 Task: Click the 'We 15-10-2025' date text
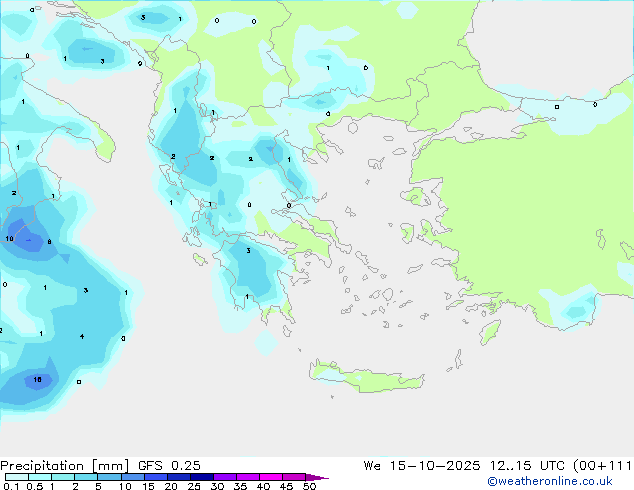click(x=422, y=466)
